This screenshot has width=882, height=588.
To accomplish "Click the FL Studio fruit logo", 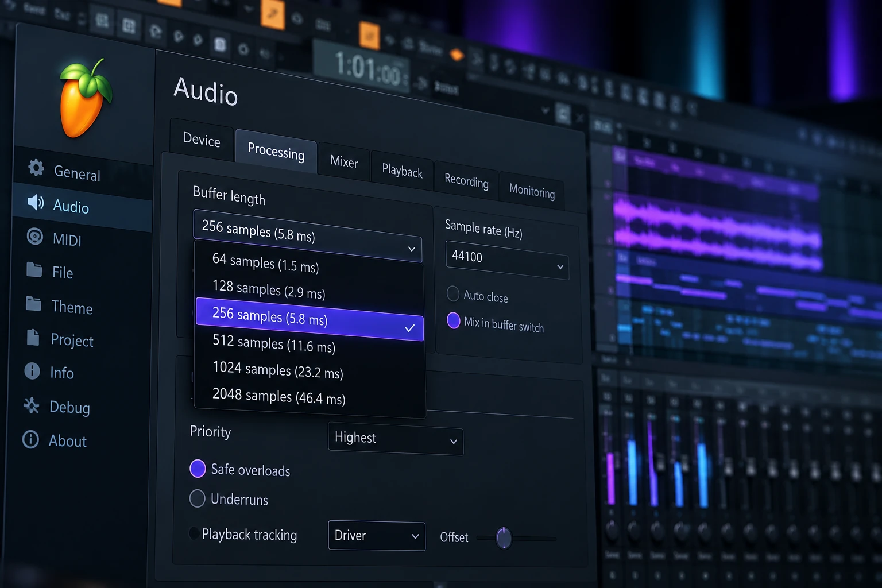I will [86, 98].
